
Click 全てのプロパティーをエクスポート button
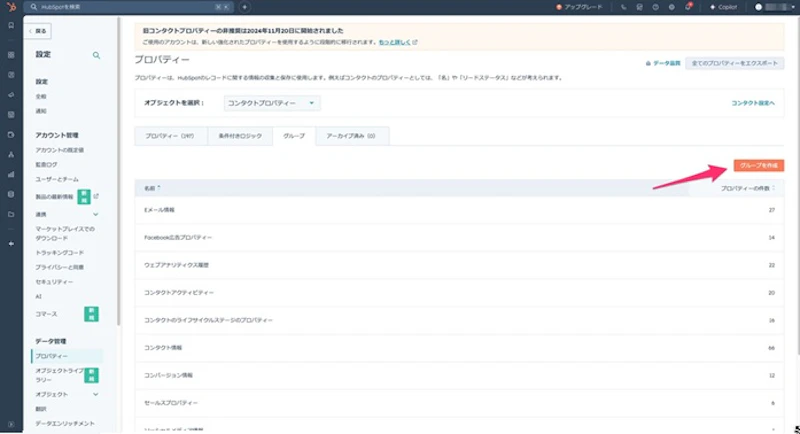pyautogui.click(x=735, y=63)
